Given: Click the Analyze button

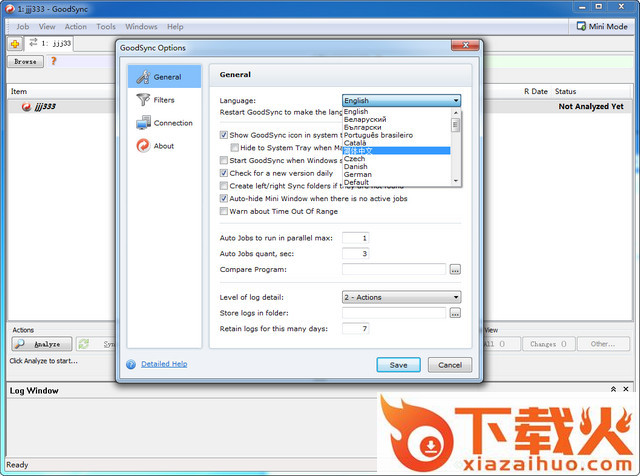Looking at the screenshot, I should point(42,344).
